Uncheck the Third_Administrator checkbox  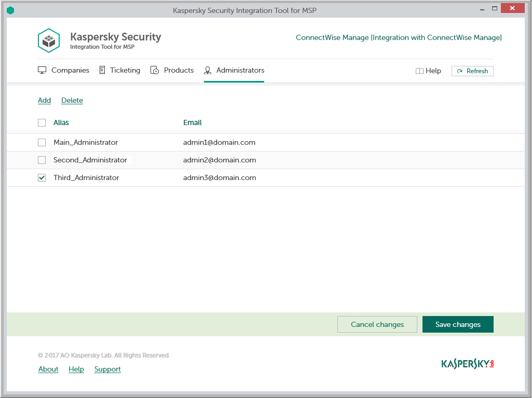(x=42, y=177)
